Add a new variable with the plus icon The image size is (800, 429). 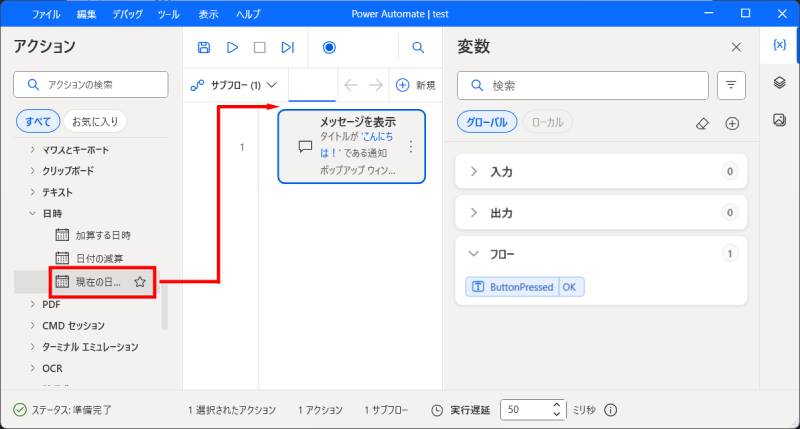coord(732,123)
